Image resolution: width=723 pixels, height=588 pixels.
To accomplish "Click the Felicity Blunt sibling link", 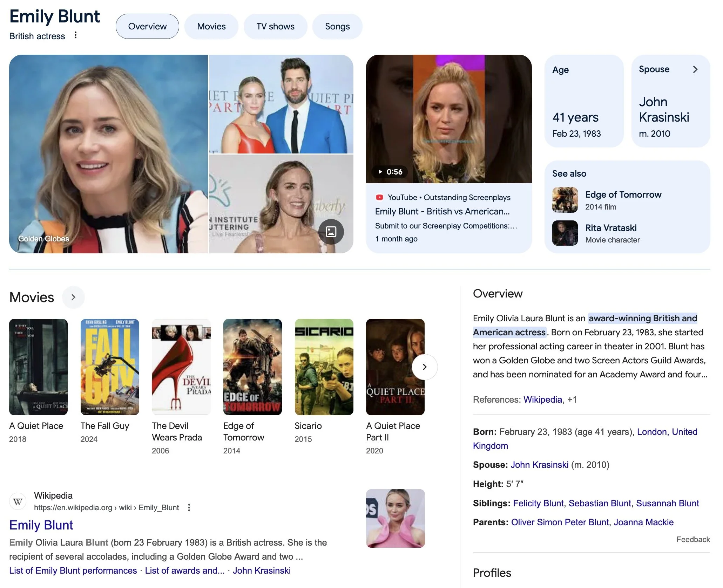I will point(538,503).
